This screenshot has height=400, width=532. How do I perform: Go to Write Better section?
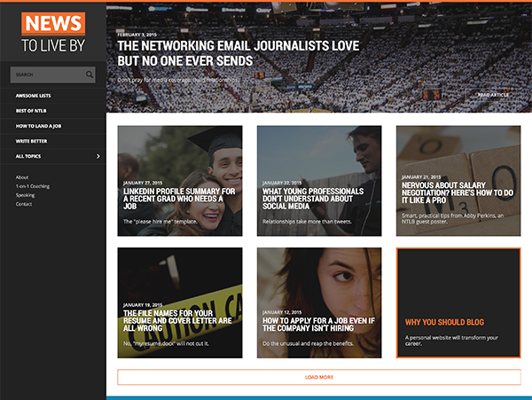(31, 141)
